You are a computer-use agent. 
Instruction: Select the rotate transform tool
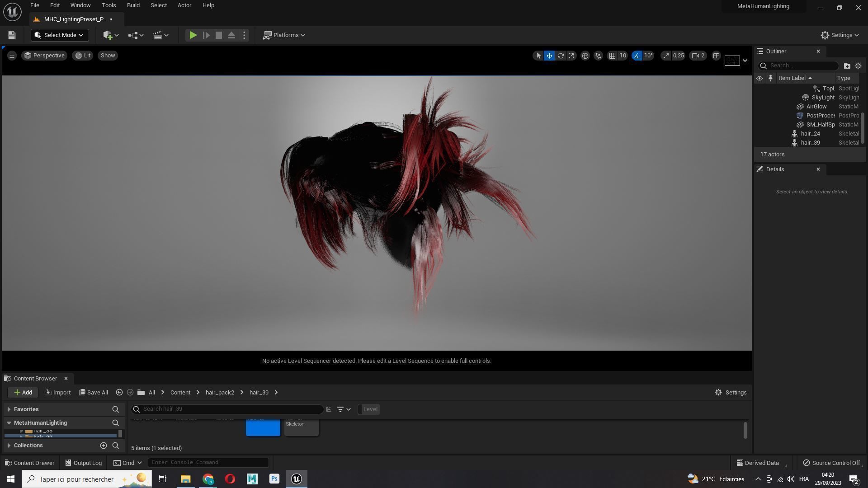pyautogui.click(x=561, y=56)
